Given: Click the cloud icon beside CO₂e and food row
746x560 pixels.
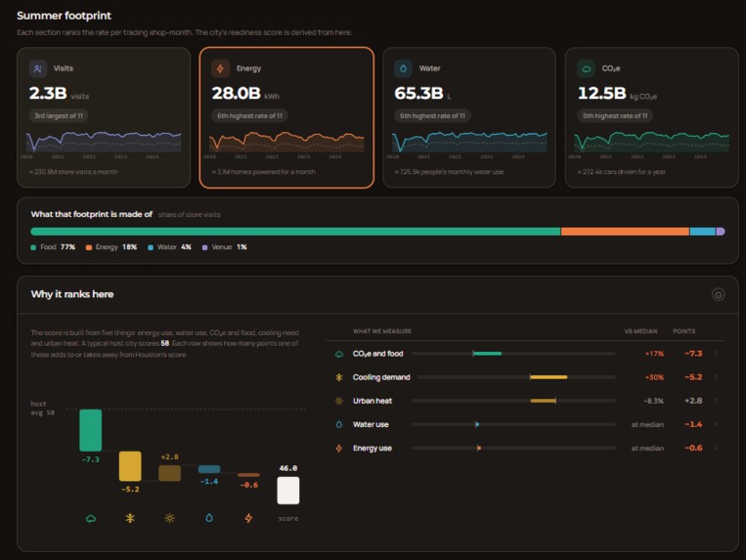Looking at the screenshot, I should click(x=339, y=354).
